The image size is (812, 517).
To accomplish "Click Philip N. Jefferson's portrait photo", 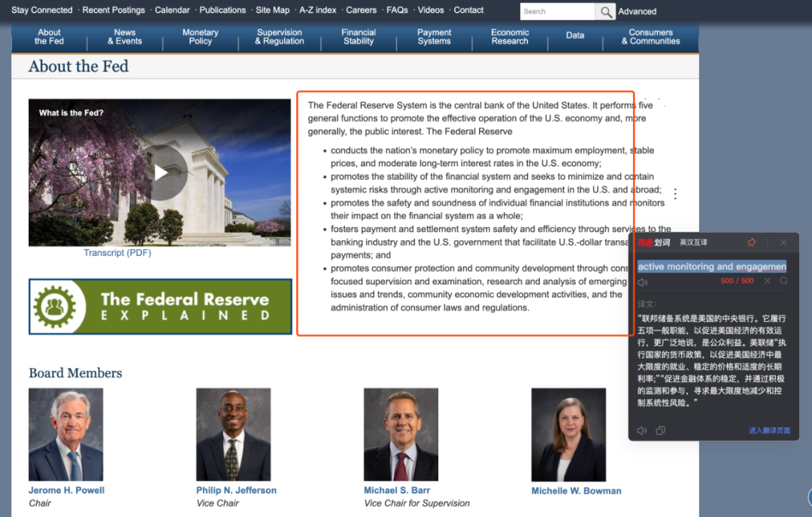I will coord(234,434).
